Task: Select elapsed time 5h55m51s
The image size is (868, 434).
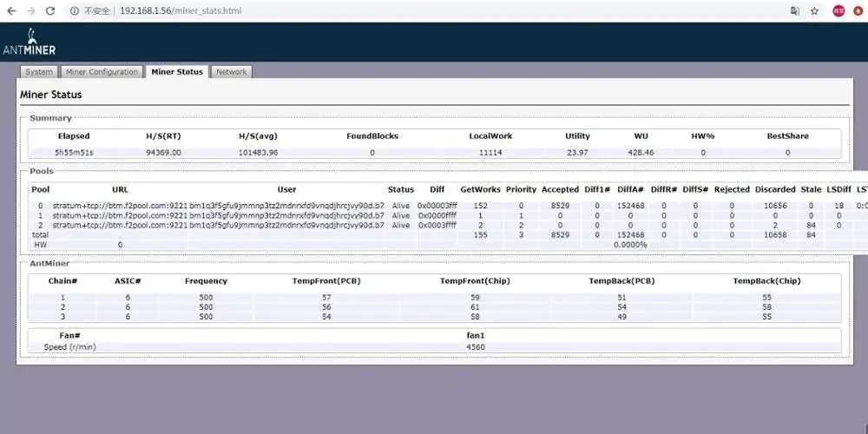Action: pyautogui.click(x=74, y=153)
